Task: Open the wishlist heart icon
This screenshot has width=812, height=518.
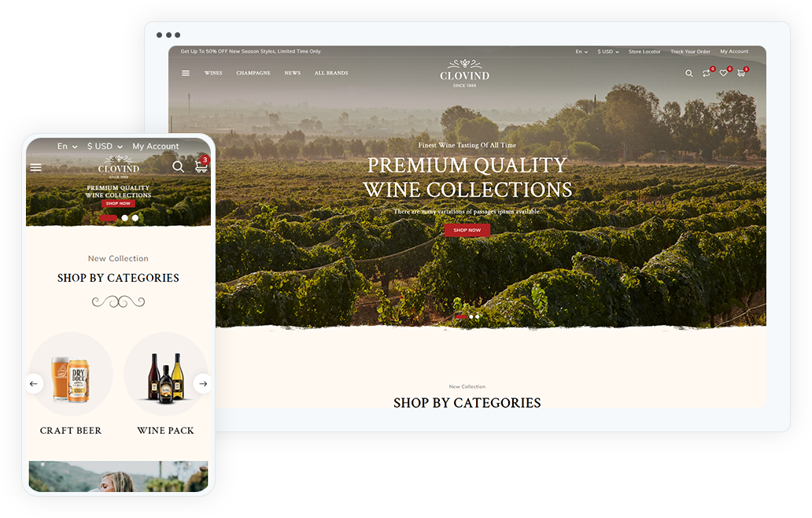Action: 723,73
